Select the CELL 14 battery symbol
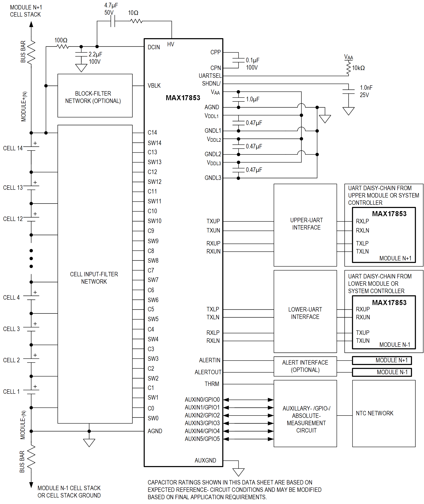The image size is (424, 504). tap(31, 148)
